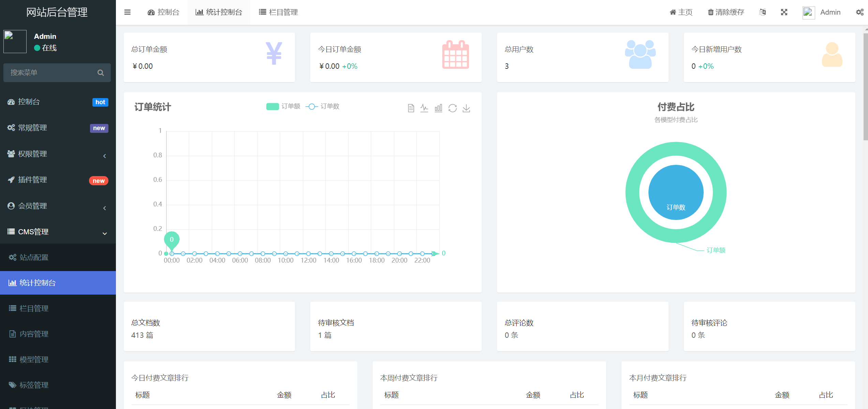Viewport: 868px width, 409px height.
Task: Click the 本周付费文章排行 heading
Action: click(x=409, y=378)
